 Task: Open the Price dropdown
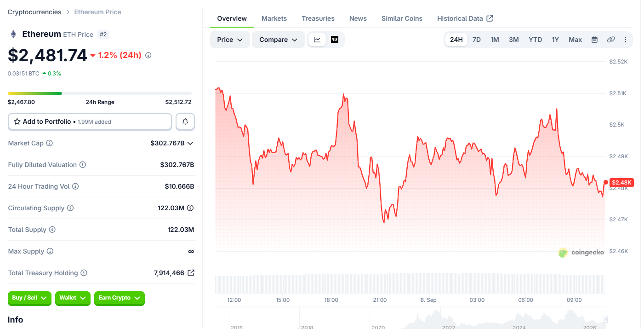click(230, 40)
